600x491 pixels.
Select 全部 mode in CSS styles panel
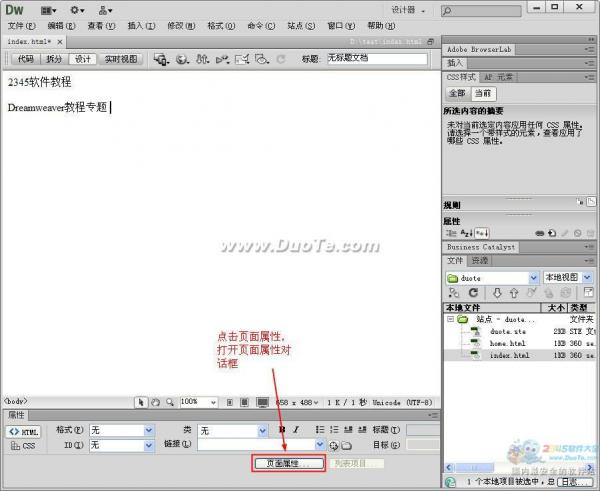[457, 93]
